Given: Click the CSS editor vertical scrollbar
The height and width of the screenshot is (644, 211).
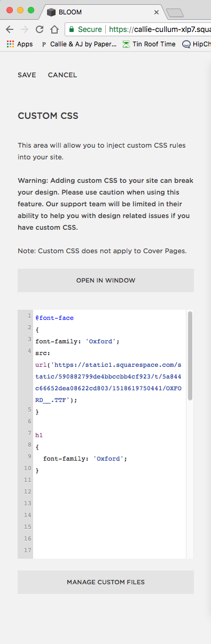Looking at the screenshot, I should (190, 356).
